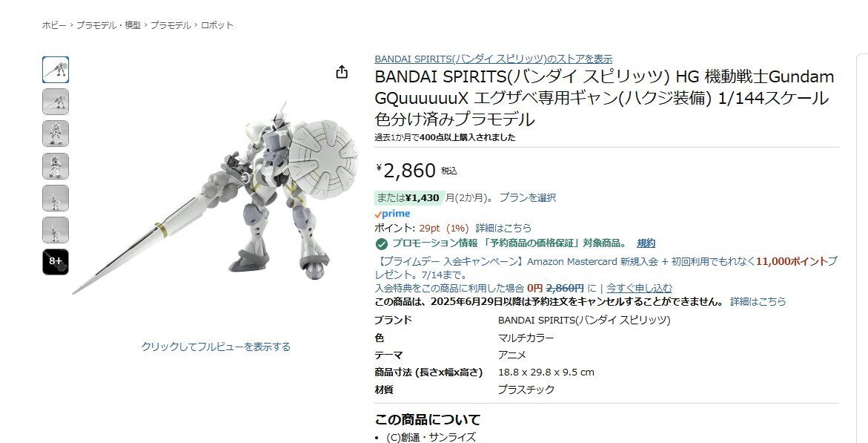The image size is (868, 443).
Task: Click the ホビー breadcrumb
Action: click(x=54, y=25)
